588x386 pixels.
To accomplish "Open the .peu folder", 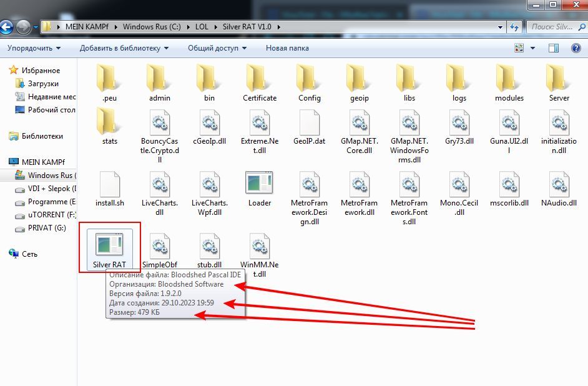I will click(x=109, y=83).
